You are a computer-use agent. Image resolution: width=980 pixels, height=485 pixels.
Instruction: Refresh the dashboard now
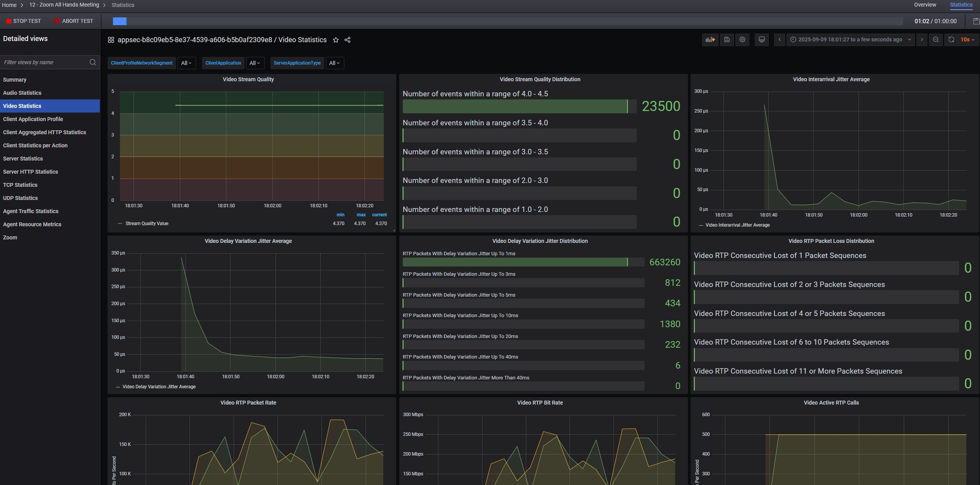(951, 39)
